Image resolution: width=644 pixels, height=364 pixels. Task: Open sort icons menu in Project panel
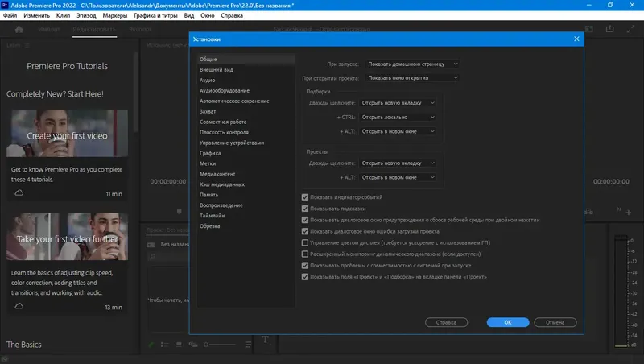[248, 345]
